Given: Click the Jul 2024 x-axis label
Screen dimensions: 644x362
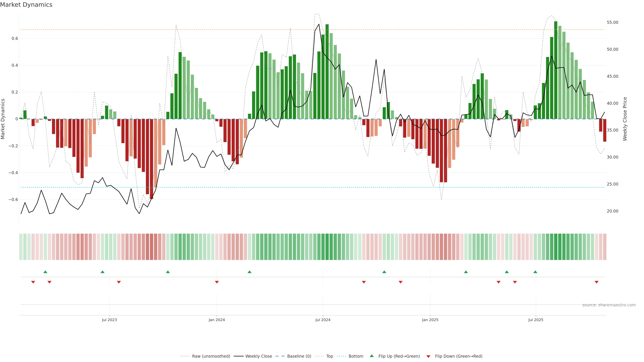Looking at the screenshot, I should point(323,320).
